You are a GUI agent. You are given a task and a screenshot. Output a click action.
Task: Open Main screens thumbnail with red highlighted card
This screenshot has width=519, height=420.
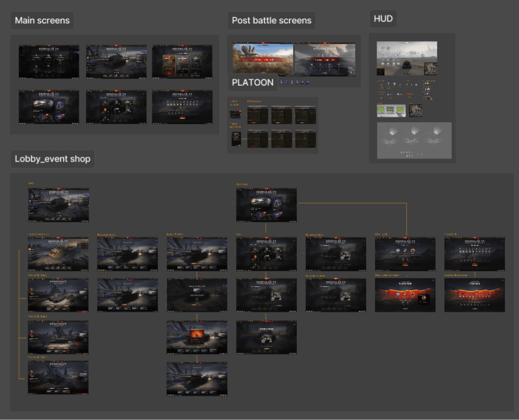click(x=182, y=62)
